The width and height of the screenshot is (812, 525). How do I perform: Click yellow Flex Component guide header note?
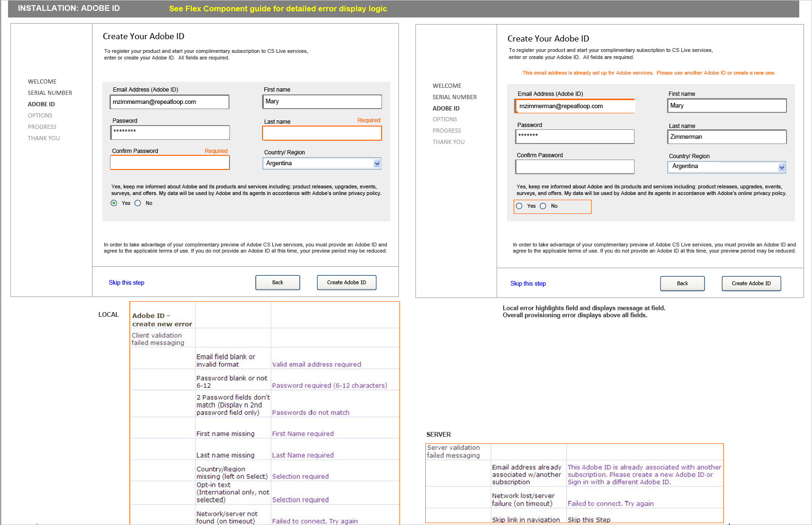278,8
